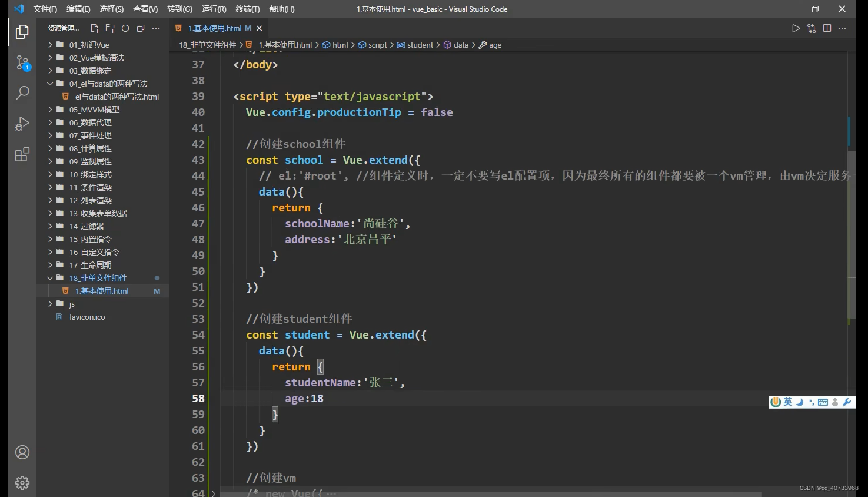Toggle IME moon half-width icon
Image resolution: width=868 pixels, height=497 pixels.
(x=800, y=402)
